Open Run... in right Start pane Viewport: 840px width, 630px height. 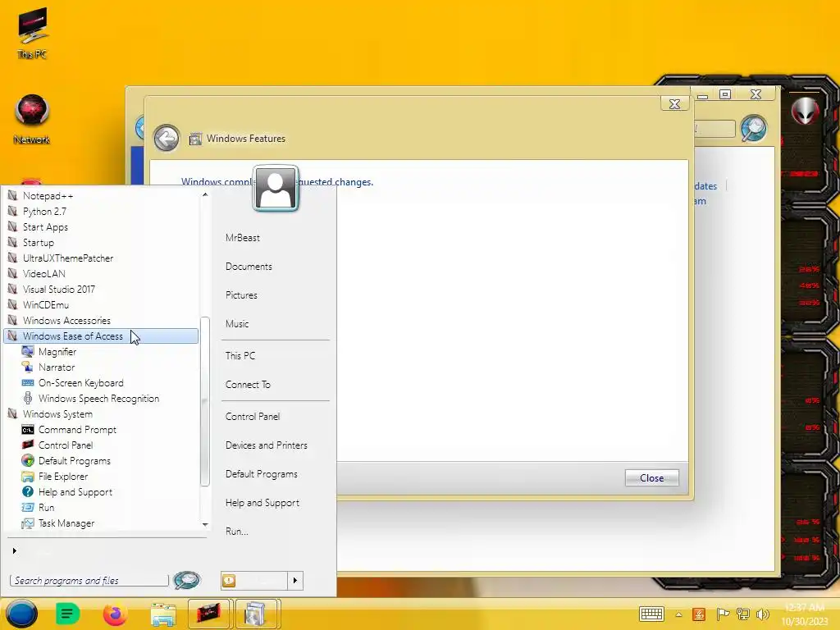pyautogui.click(x=237, y=532)
